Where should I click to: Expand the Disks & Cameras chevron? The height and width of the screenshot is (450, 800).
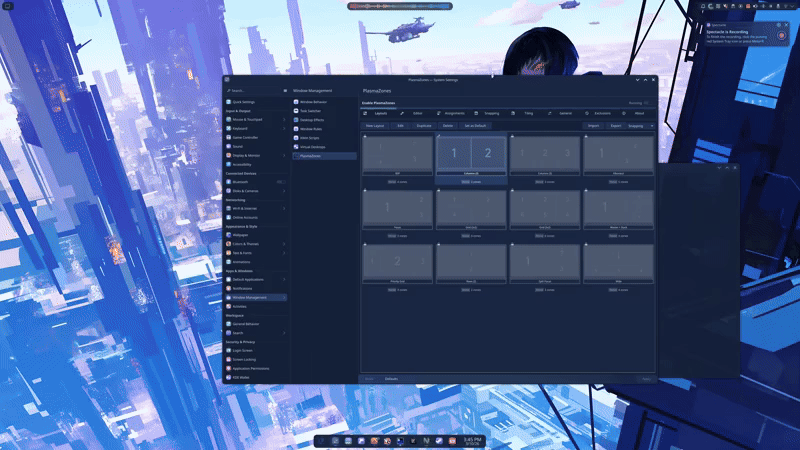pyautogui.click(x=284, y=191)
